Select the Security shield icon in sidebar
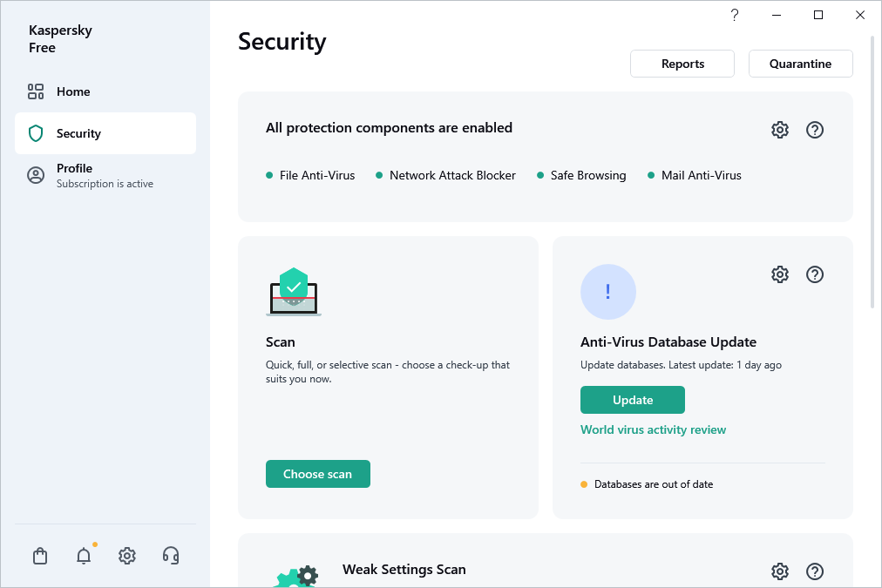The width and height of the screenshot is (882, 588). coord(35,133)
